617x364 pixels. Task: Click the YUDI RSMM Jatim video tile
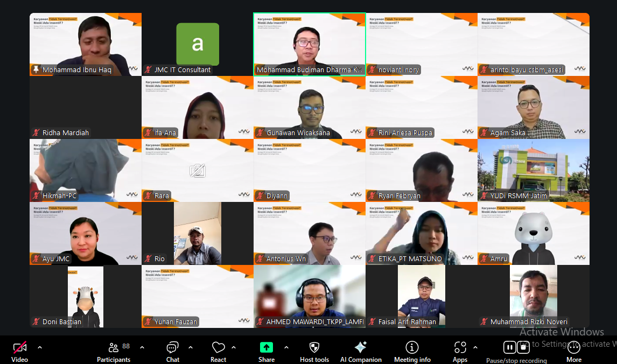tap(533, 170)
